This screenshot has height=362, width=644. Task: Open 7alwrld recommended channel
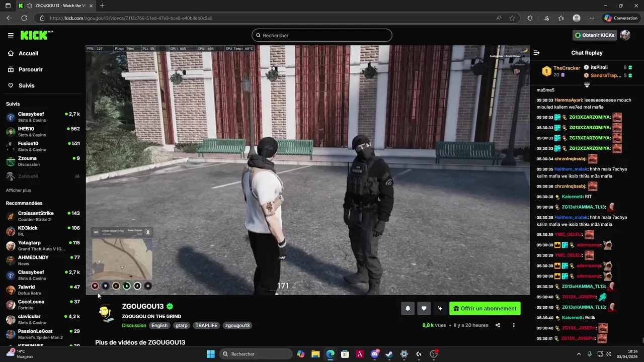click(x=43, y=290)
